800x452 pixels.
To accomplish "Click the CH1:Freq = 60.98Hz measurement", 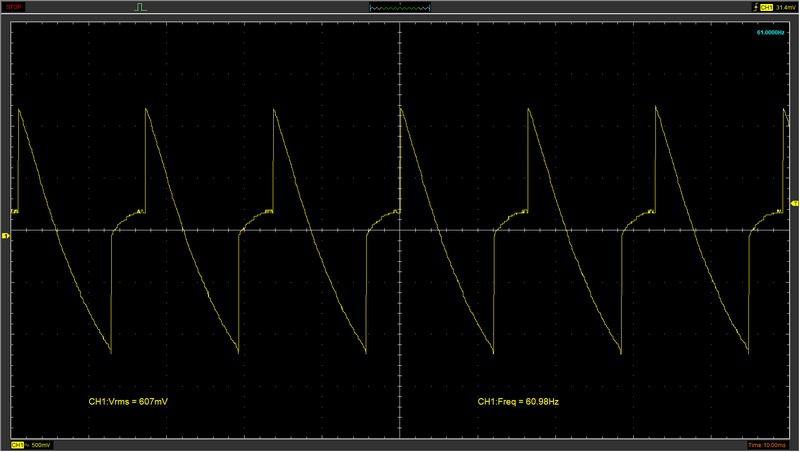I will point(518,401).
